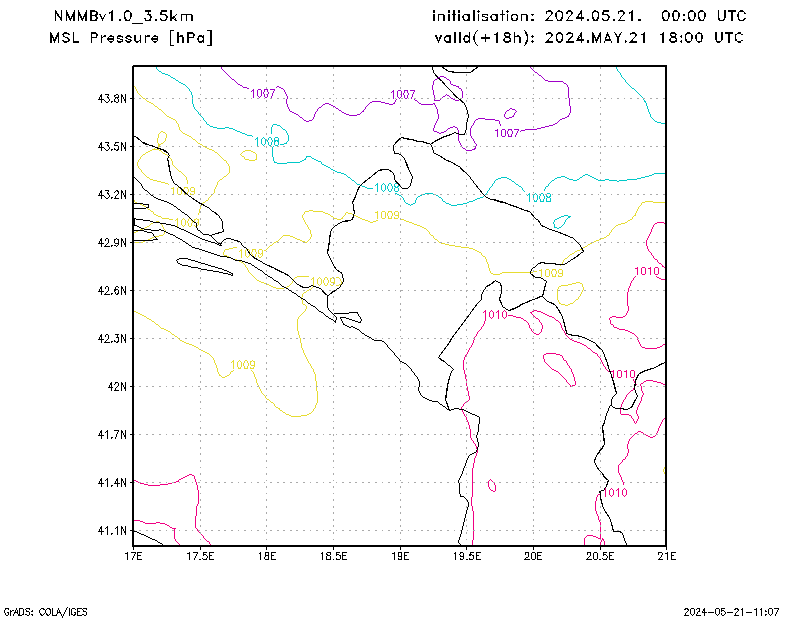Select the 42N latitude label
Image resolution: width=800 pixels, height=618 pixels.
pos(117,386)
